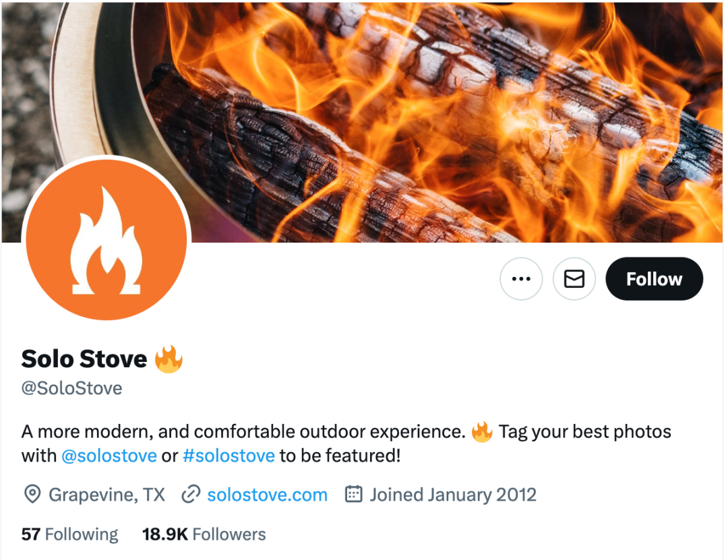Open the three-dot more options menu

[521, 278]
